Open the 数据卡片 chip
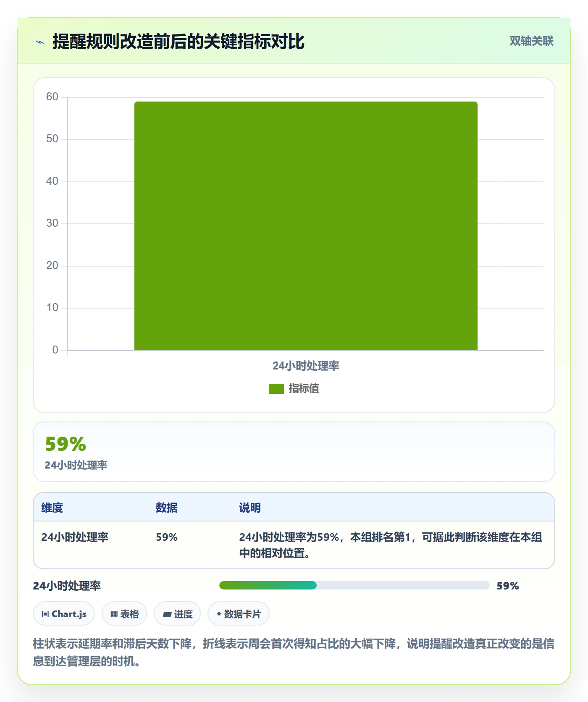The width and height of the screenshot is (588, 702). click(x=239, y=614)
